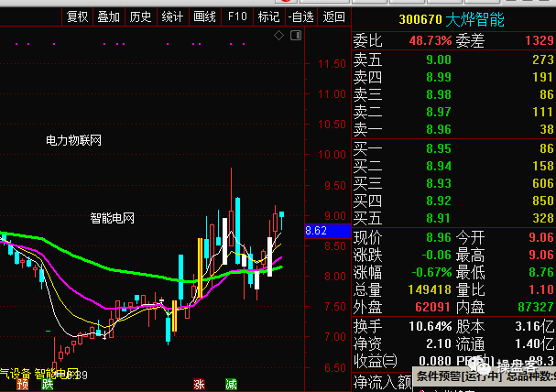The image size is (556, 392).
Task: Click 量比 value 1.10
Action: pos(541,289)
